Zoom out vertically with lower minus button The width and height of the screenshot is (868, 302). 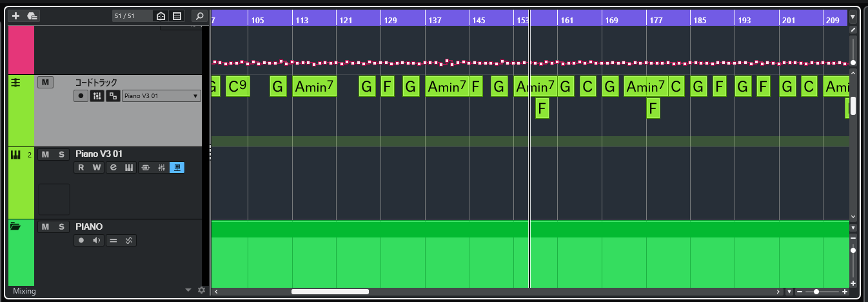coord(853,237)
